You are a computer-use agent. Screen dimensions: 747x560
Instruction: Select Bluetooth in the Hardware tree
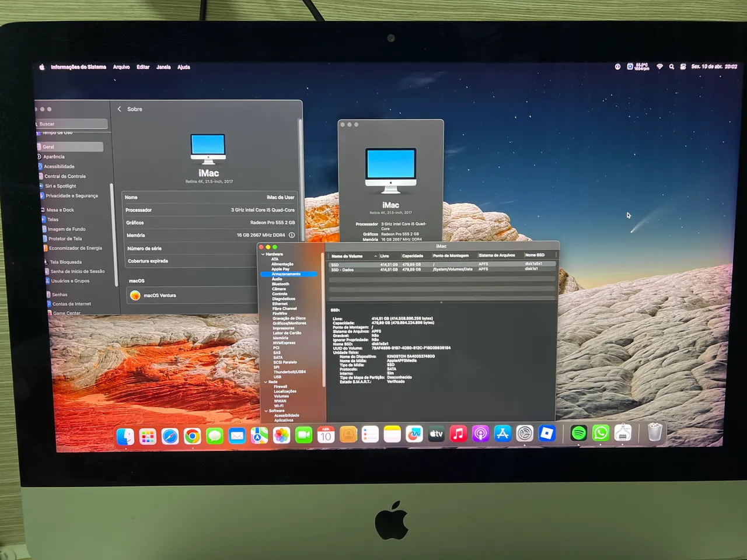[x=280, y=284]
